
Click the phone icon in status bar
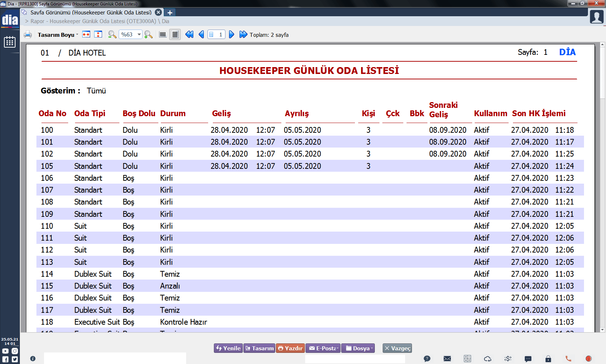568,359
